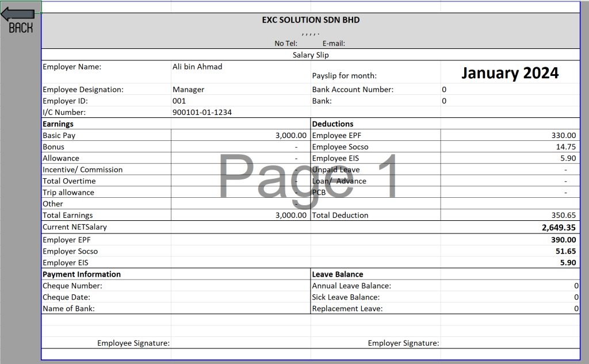Select the Employer EPF amount 390.00
Image resolution: width=589 pixels, height=364 pixels.
[563, 240]
